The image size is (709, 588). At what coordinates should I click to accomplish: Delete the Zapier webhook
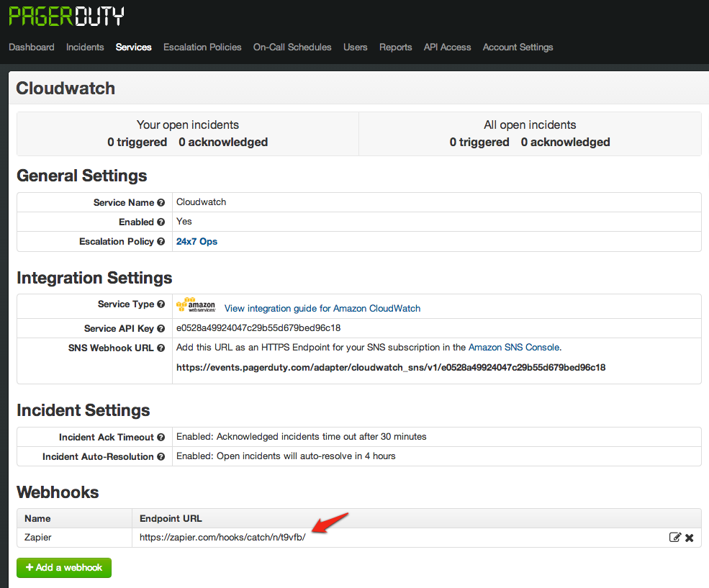(x=689, y=538)
